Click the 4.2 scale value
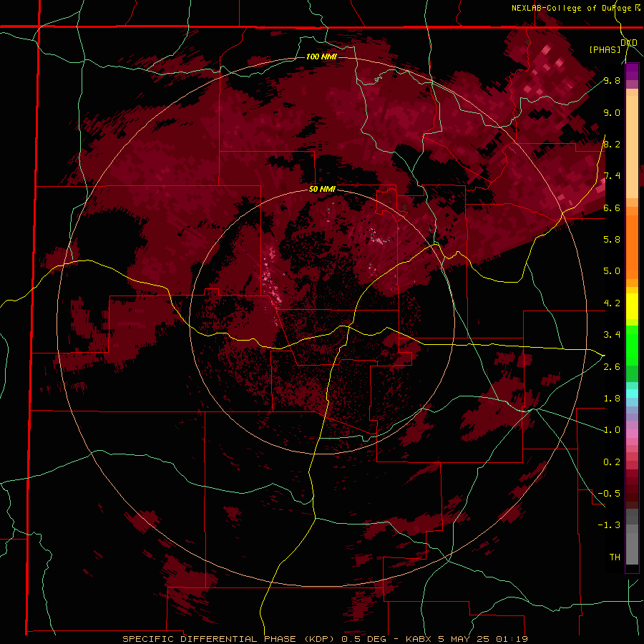The image size is (644, 644). coord(612,303)
